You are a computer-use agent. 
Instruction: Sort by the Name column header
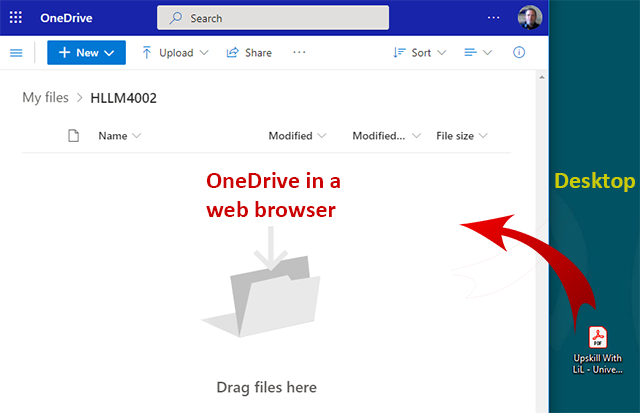tap(119, 136)
